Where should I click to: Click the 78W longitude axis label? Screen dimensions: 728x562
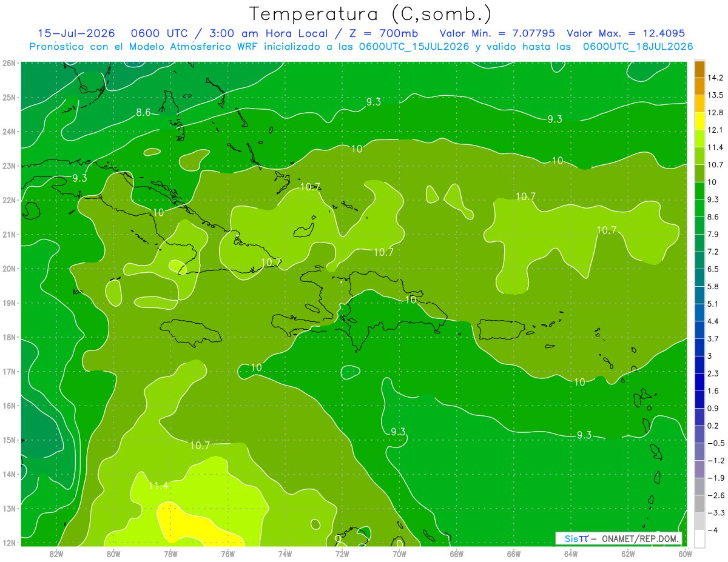[170, 554]
